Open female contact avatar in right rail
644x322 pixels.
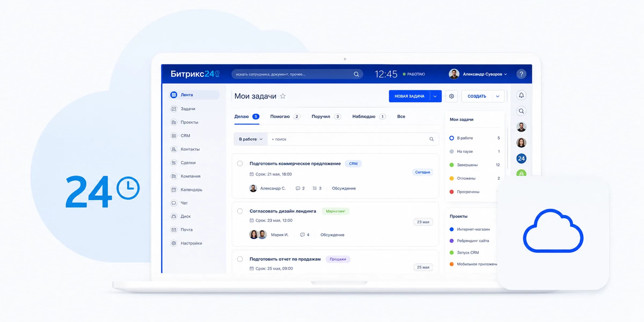tap(521, 143)
